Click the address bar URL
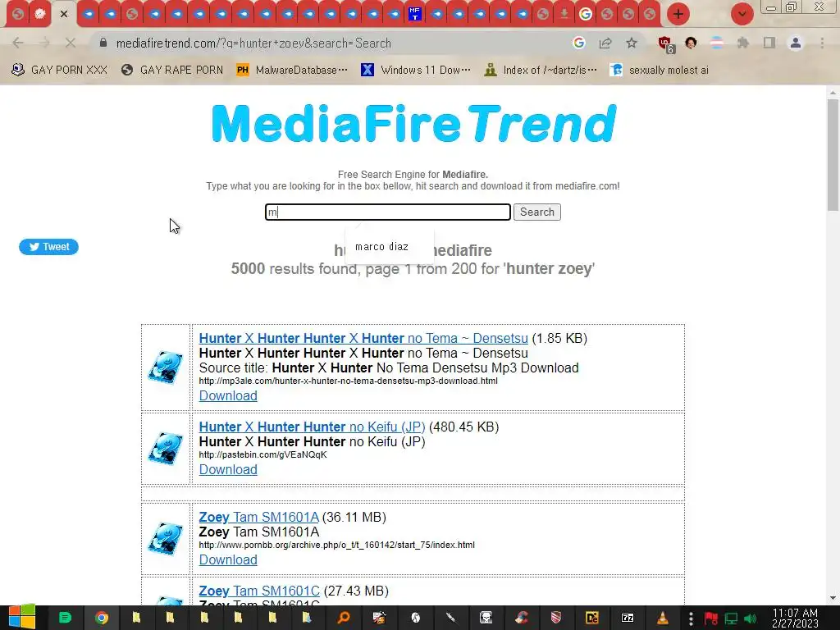This screenshot has width=840, height=630. coord(253,43)
